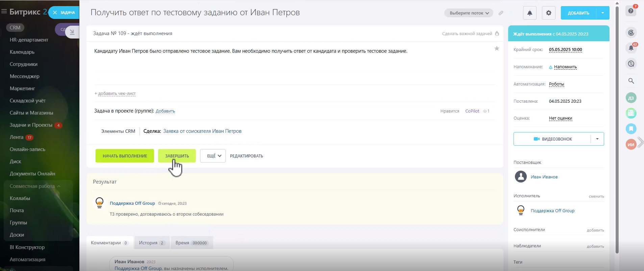Start a ВИДЕОЗВОНОК video call
644x271 pixels.
click(x=552, y=139)
